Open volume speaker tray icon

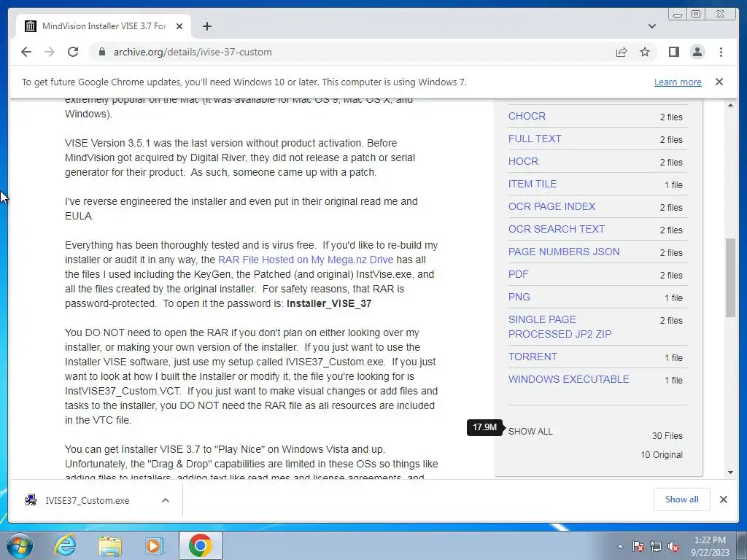[x=673, y=547]
